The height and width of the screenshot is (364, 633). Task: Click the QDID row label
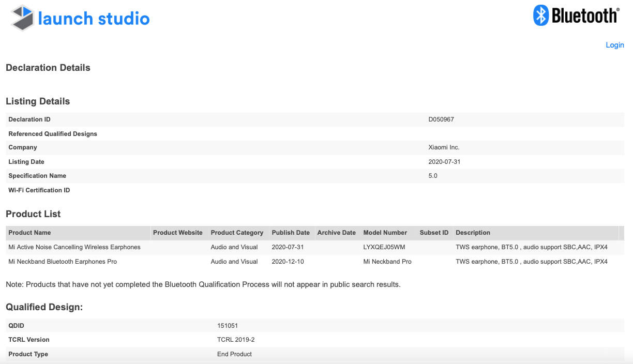[x=17, y=326]
